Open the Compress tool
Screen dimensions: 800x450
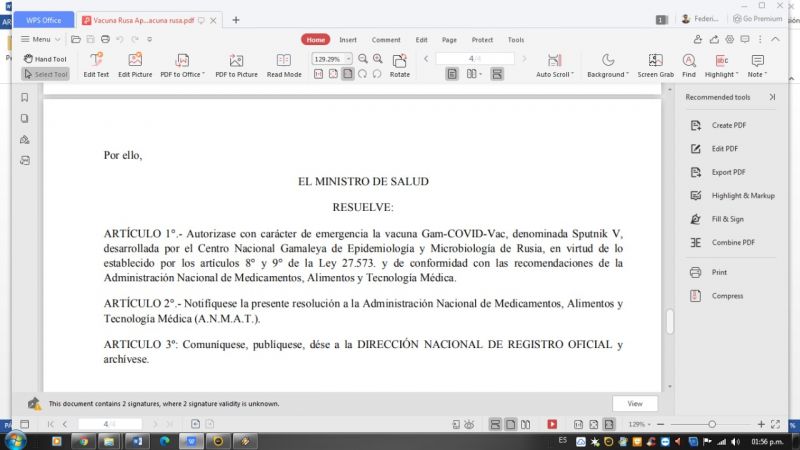(x=717, y=295)
